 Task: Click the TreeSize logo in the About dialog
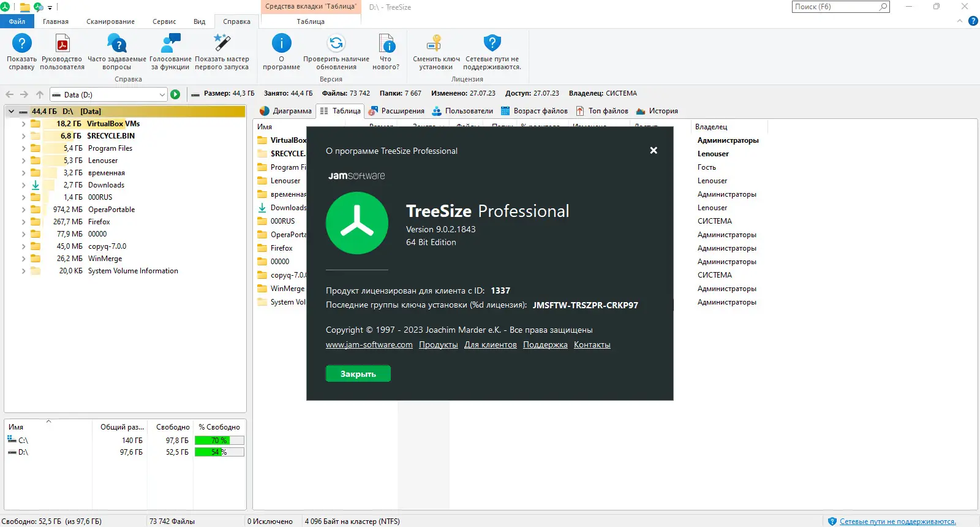pyautogui.click(x=357, y=223)
